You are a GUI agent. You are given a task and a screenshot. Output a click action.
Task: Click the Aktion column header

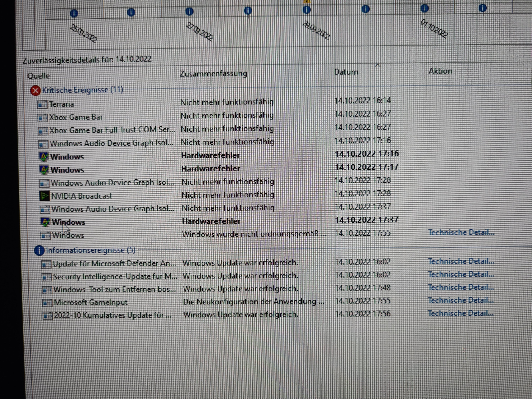coord(440,71)
